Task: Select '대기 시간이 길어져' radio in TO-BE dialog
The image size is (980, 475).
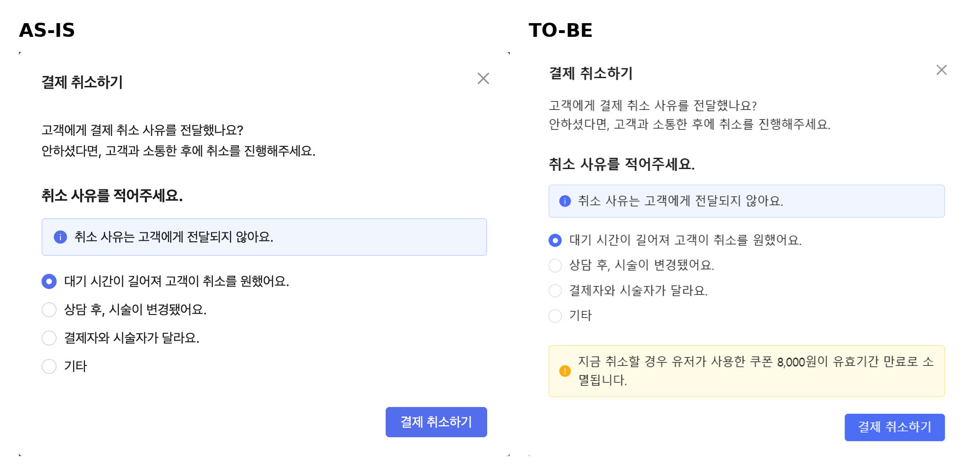Action: point(555,240)
